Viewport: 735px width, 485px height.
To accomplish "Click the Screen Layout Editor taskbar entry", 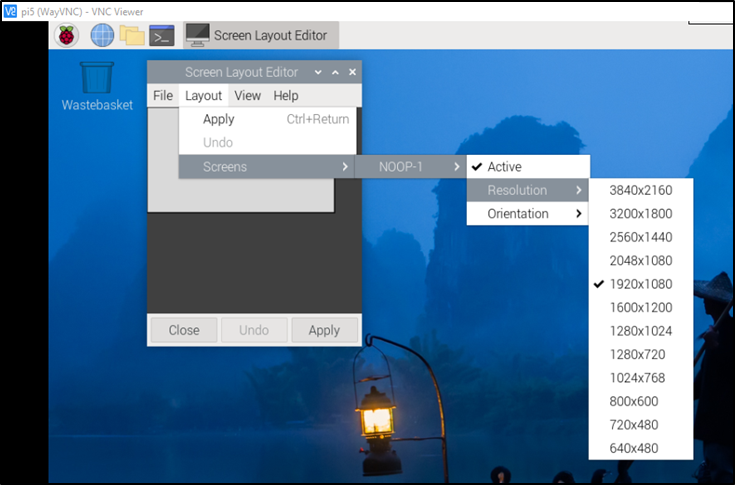I will click(x=261, y=35).
